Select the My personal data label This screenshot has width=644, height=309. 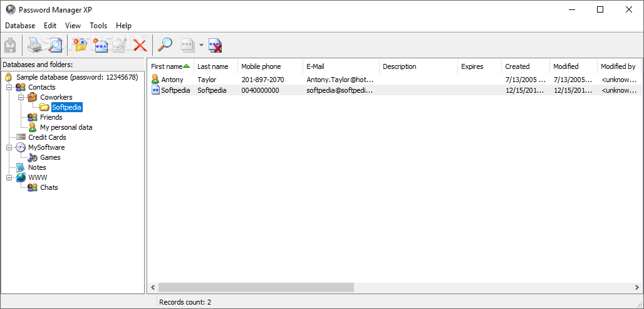pos(66,127)
